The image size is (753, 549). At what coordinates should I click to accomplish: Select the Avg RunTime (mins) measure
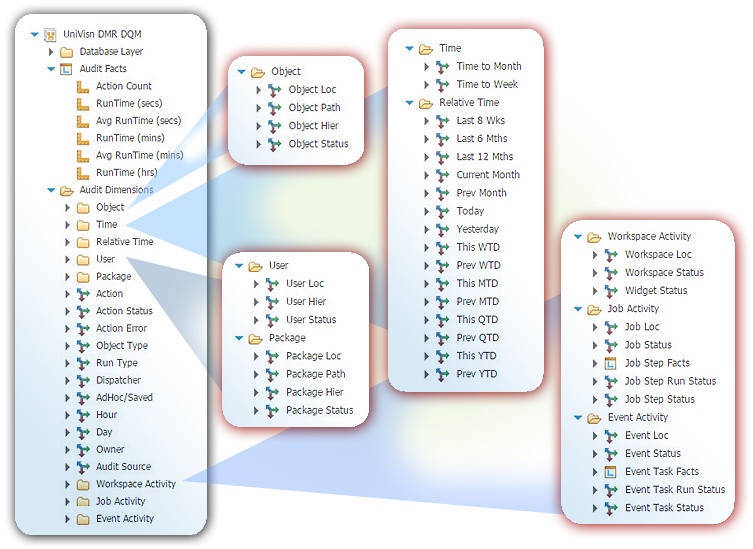click(x=140, y=155)
